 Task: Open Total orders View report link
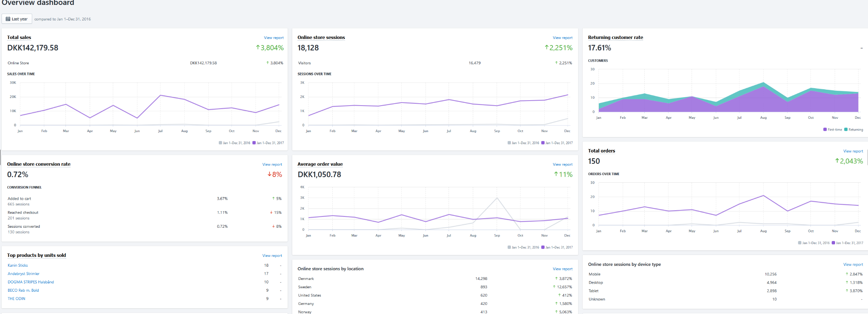(853, 151)
